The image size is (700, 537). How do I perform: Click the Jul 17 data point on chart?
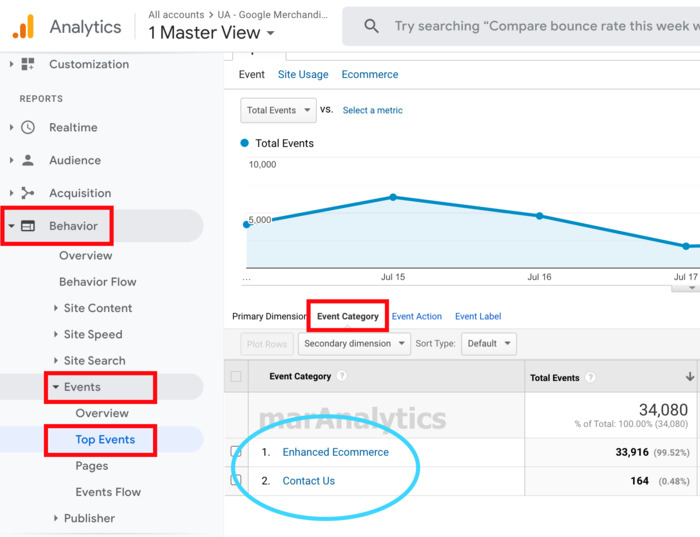[686, 246]
